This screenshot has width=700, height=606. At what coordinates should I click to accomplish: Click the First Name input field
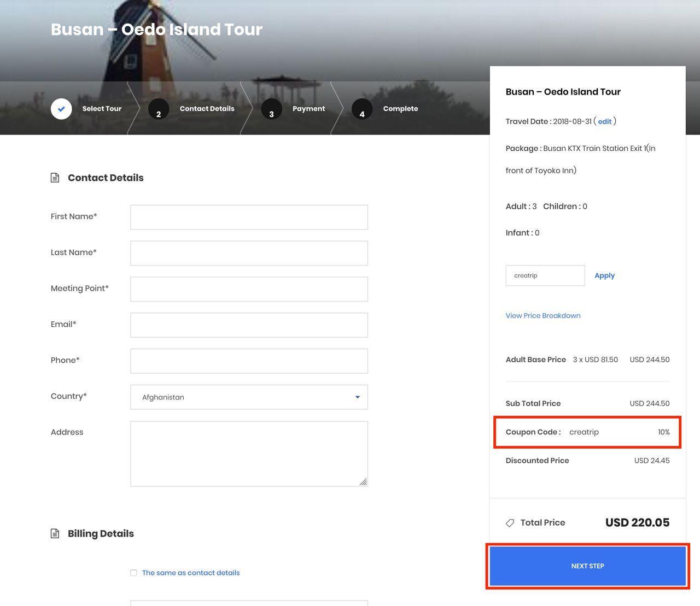[249, 217]
